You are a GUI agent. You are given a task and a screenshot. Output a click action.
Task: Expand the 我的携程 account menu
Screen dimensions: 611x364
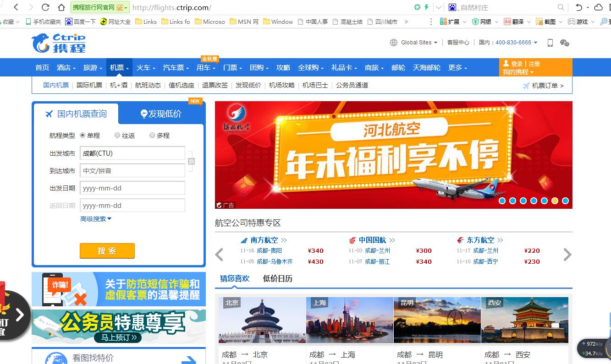pyautogui.click(x=518, y=72)
